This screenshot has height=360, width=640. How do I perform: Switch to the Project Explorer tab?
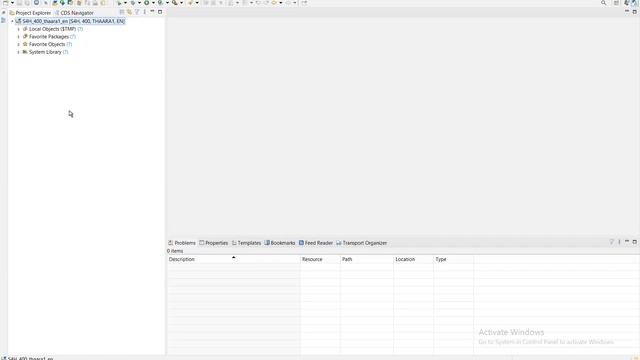[31, 13]
